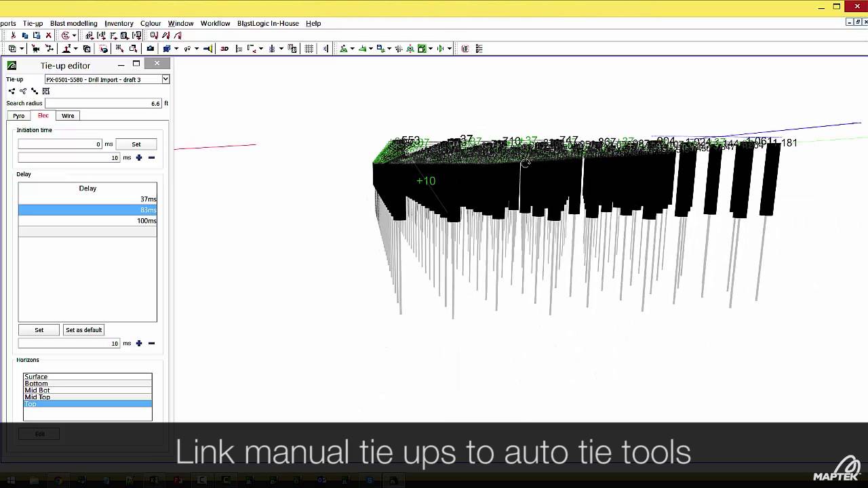Click the Set as default button
The image size is (868, 488).
point(84,330)
